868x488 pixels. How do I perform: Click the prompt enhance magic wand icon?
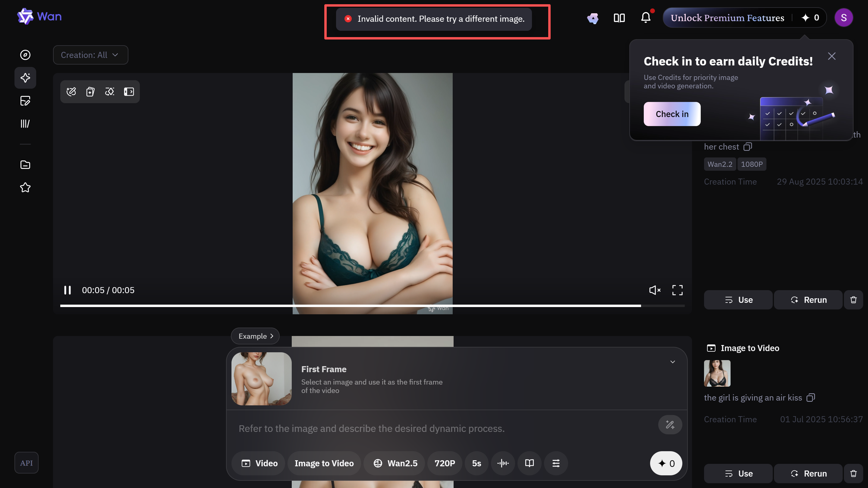(670, 425)
